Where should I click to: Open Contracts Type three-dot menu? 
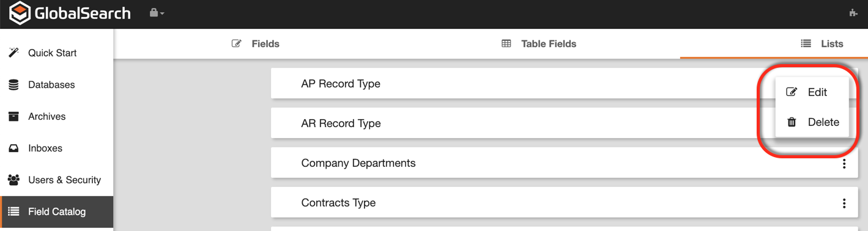(844, 203)
